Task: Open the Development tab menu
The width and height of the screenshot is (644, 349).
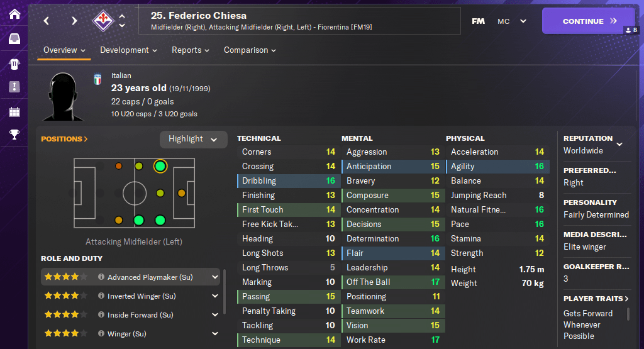Action: pyautogui.click(x=128, y=50)
